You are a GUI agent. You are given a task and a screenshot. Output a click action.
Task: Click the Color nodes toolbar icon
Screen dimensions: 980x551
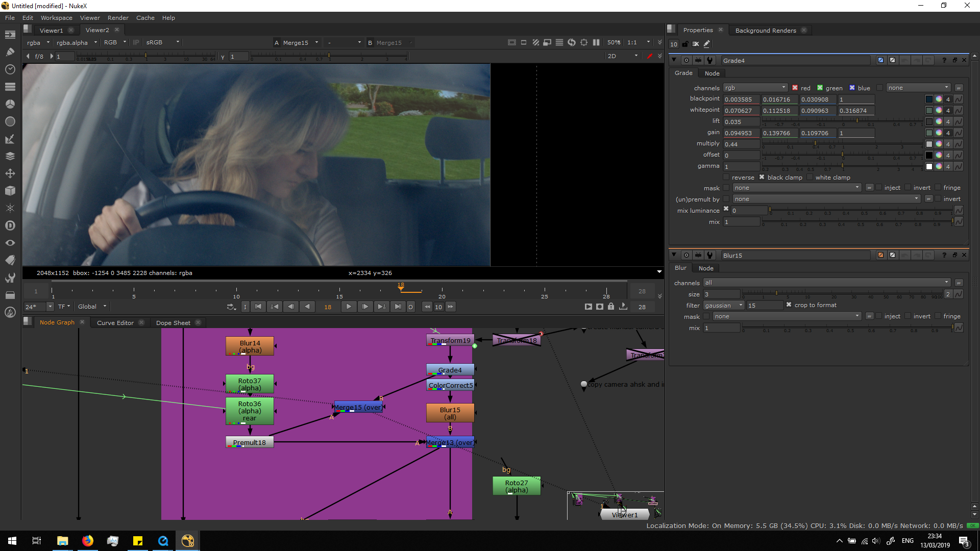point(10,104)
